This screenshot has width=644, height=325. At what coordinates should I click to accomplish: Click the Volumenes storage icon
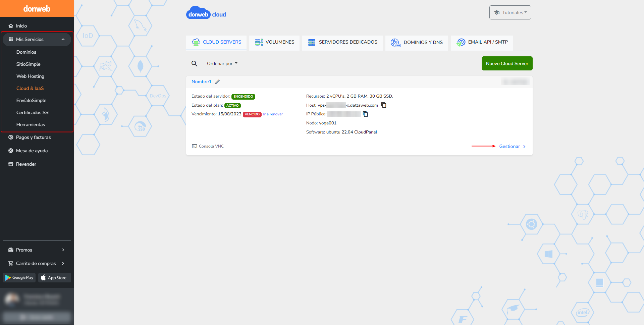coord(259,42)
